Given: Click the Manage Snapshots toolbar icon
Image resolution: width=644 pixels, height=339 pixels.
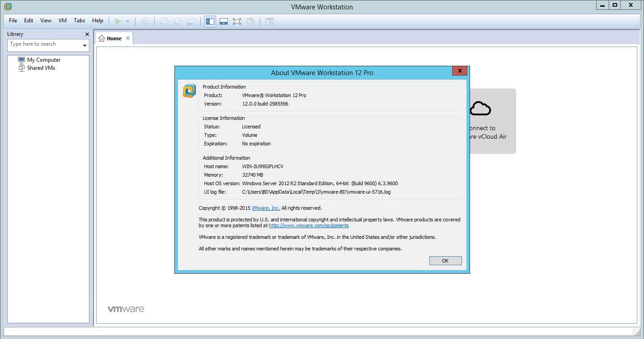Looking at the screenshot, I should [191, 21].
